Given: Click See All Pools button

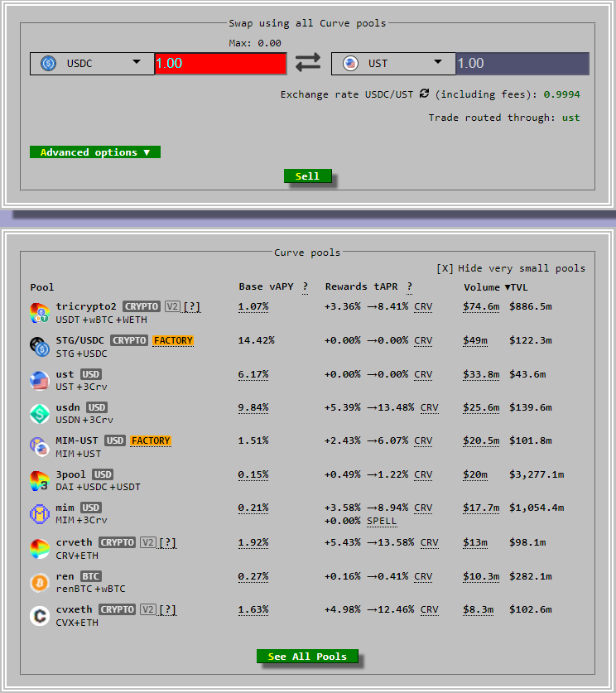Looking at the screenshot, I should (x=307, y=657).
